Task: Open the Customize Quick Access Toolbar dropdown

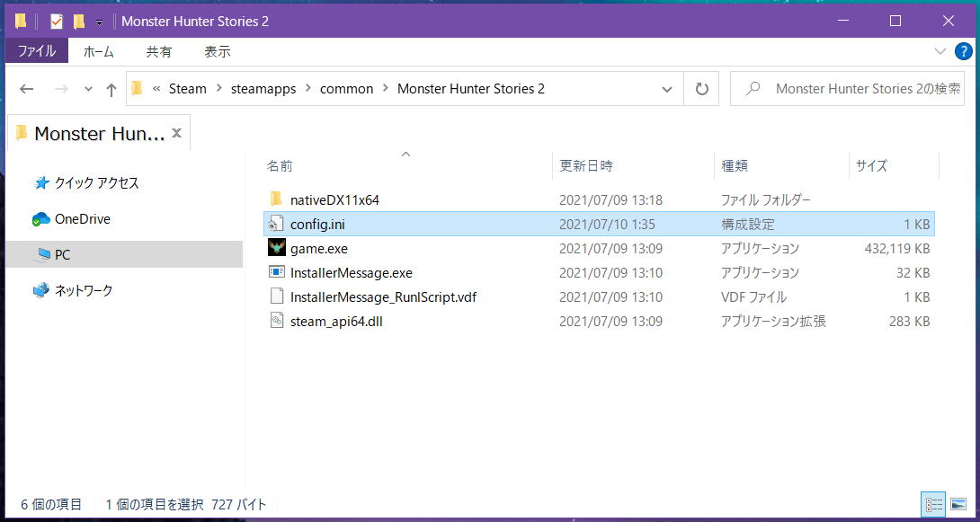Action: (x=100, y=22)
